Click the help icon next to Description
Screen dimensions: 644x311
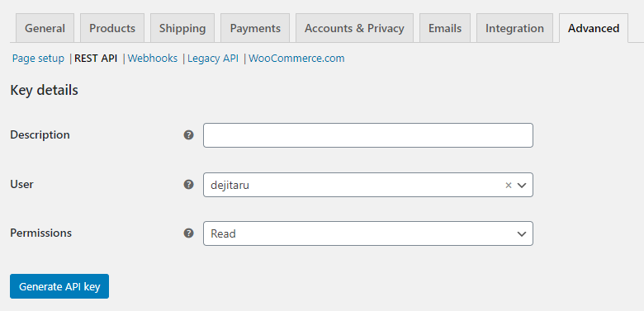click(x=188, y=135)
